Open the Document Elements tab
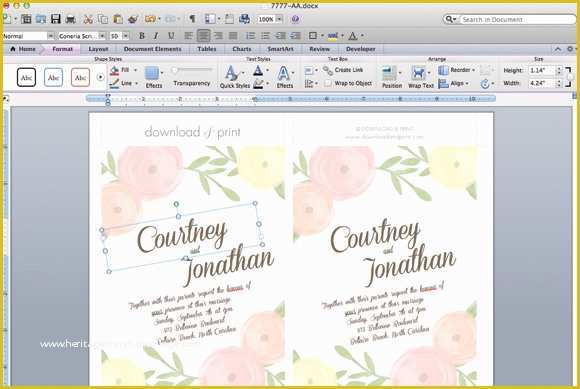Image resolution: width=580 pixels, height=389 pixels. point(152,49)
